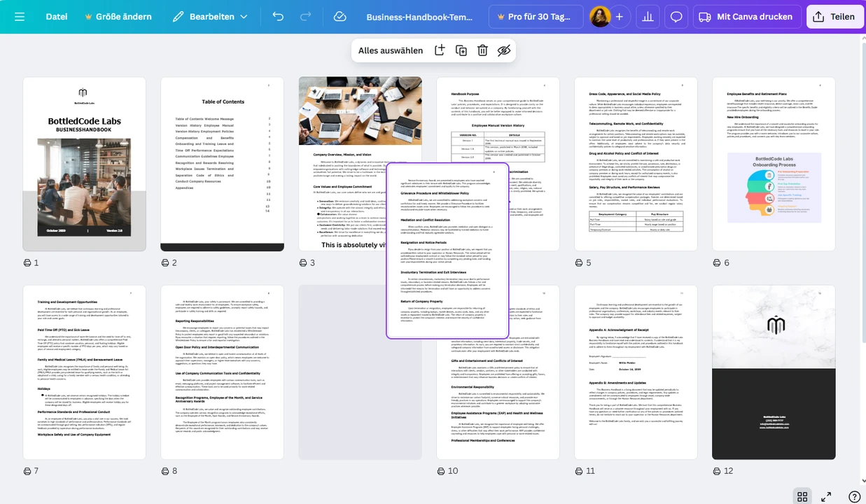
Task: Open the comments speech bubble
Action: [x=676, y=17]
